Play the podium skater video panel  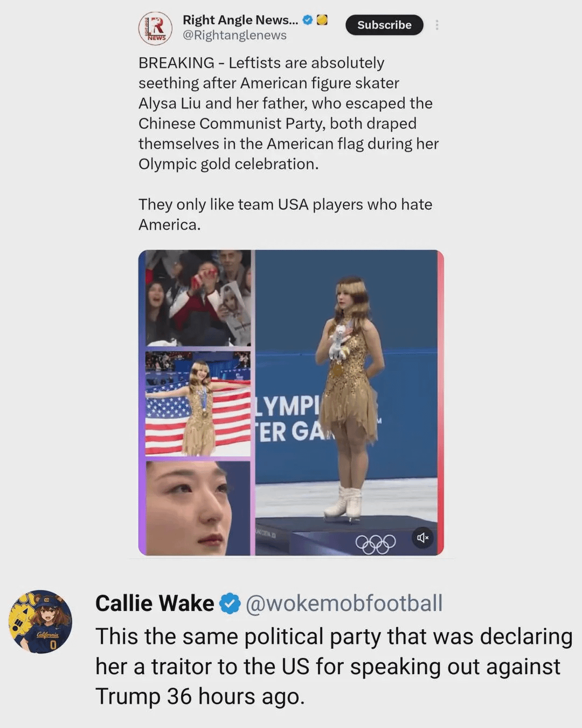coord(346,402)
